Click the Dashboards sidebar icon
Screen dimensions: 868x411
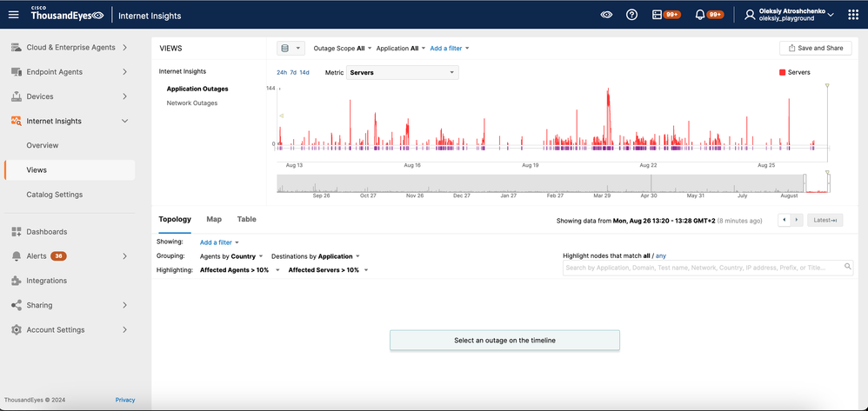[x=16, y=232]
